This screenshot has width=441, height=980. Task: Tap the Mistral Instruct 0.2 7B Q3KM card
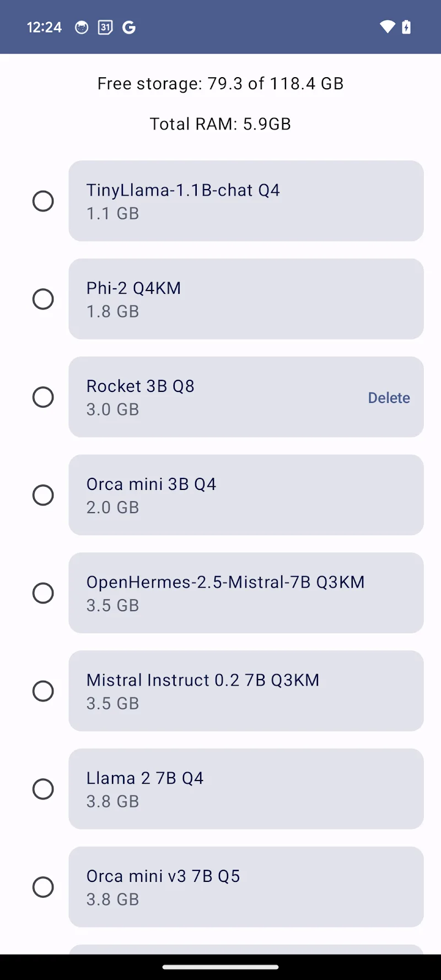pyautogui.click(x=246, y=691)
